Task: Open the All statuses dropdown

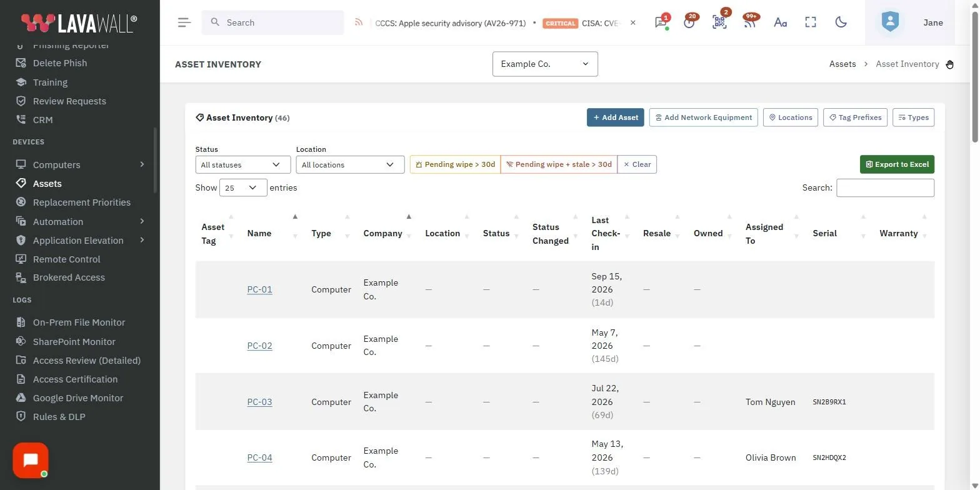Action: 242,165
